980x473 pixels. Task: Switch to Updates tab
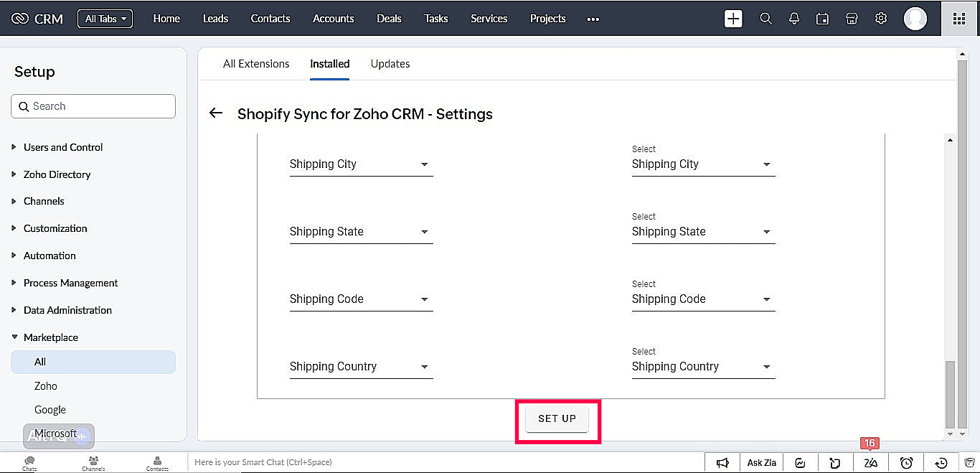(390, 64)
